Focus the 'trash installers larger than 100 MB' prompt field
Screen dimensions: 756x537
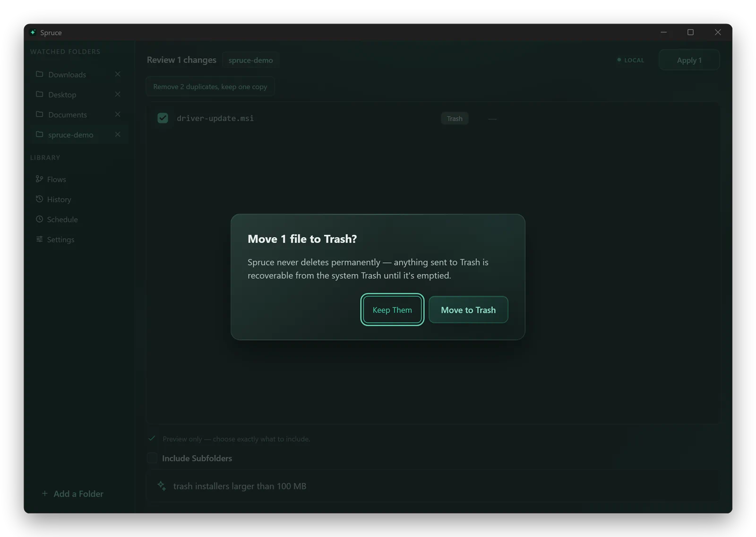pyautogui.click(x=433, y=486)
